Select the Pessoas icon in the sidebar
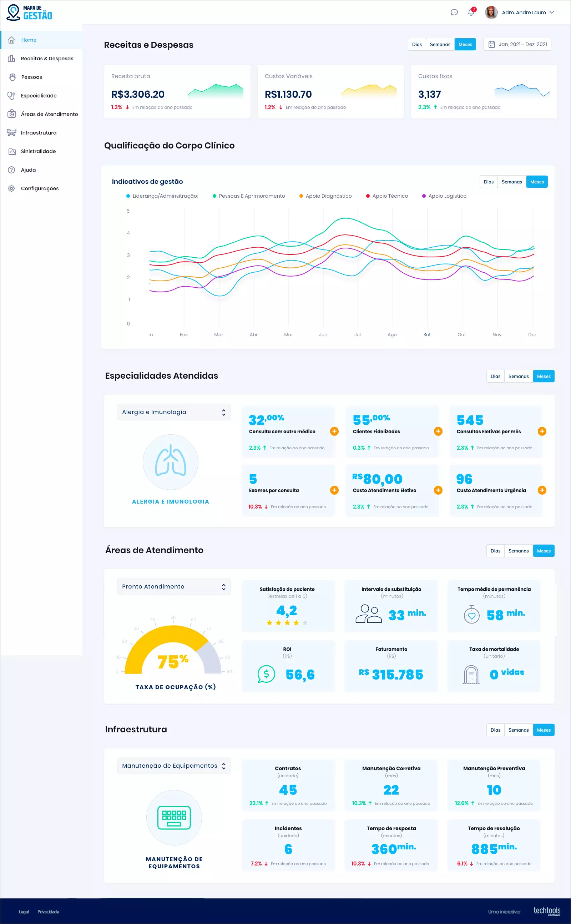 pos(12,77)
